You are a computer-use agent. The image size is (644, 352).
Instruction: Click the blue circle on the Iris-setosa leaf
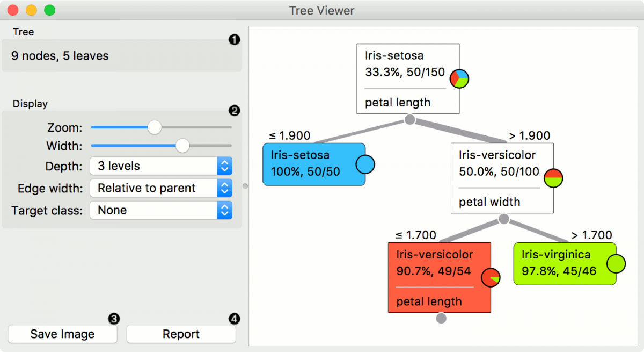coord(364,164)
